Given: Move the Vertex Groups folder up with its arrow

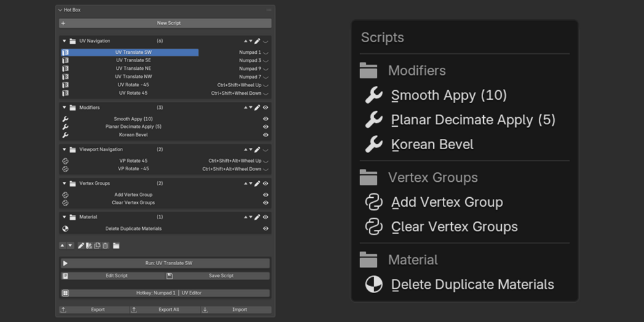Looking at the screenshot, I should [245, 183].
